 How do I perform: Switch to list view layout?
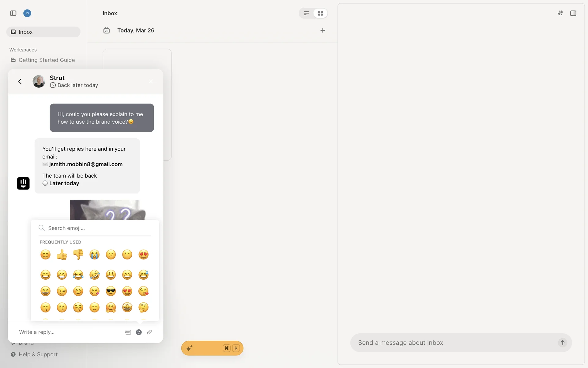pos(306,13)
